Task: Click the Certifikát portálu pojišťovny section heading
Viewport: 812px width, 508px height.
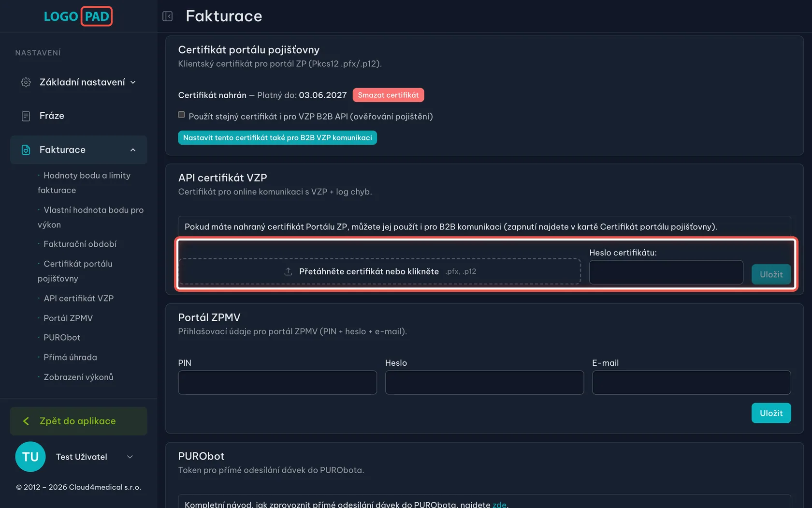Action: point(249,50)
